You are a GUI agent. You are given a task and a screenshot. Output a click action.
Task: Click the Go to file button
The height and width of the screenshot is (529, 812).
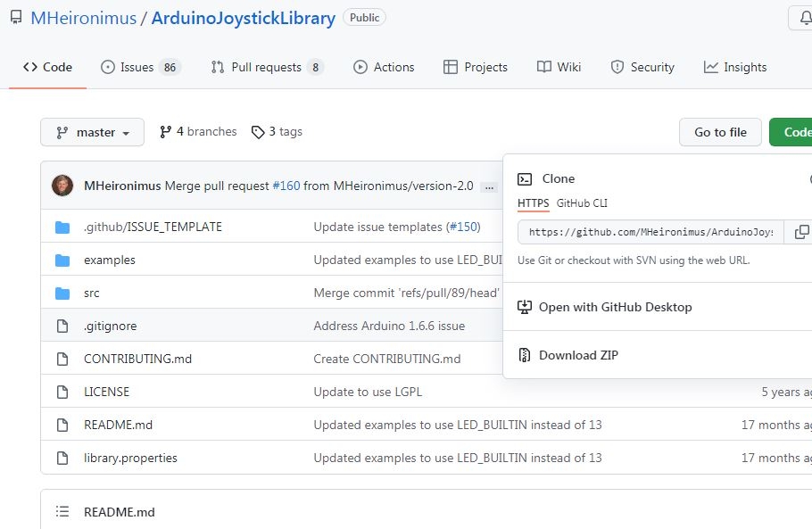click(720, 133)
